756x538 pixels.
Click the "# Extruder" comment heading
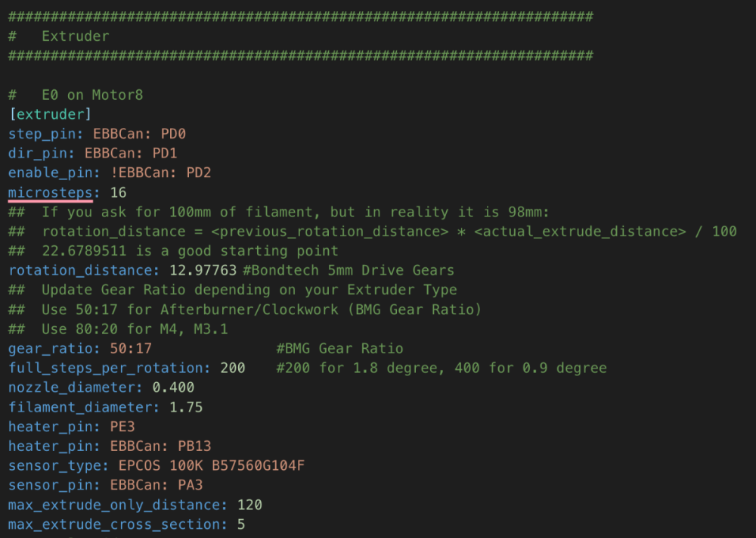pos(59,36)
